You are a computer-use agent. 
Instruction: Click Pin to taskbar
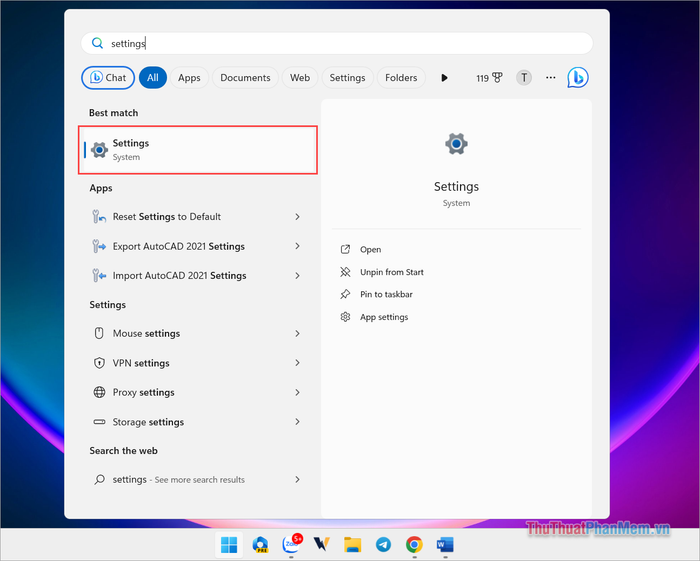(386, 294)
